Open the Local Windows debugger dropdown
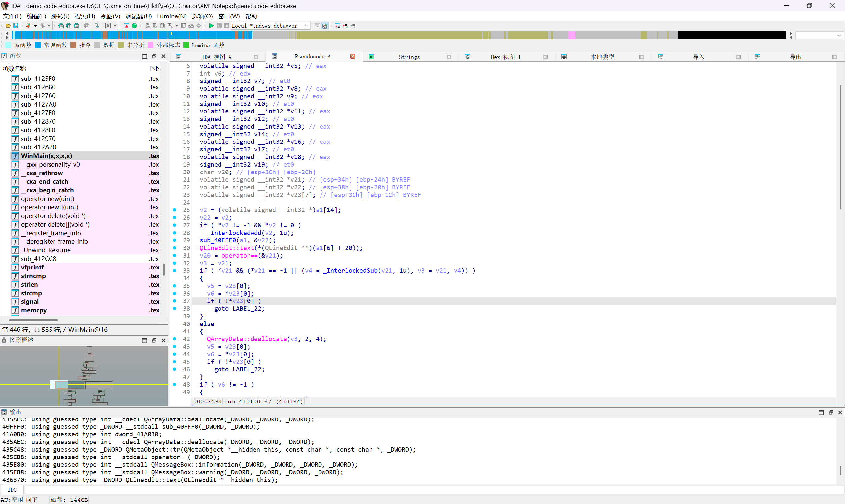 click(306, 26)
